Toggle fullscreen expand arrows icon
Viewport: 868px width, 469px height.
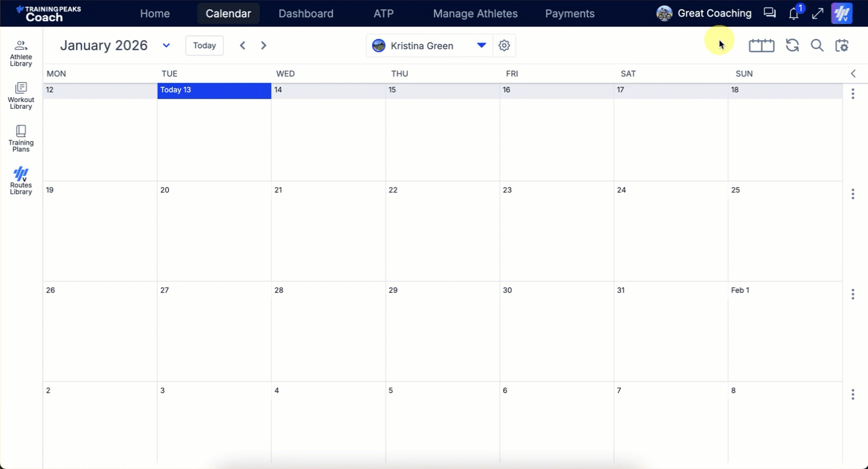tap(818, 13)
